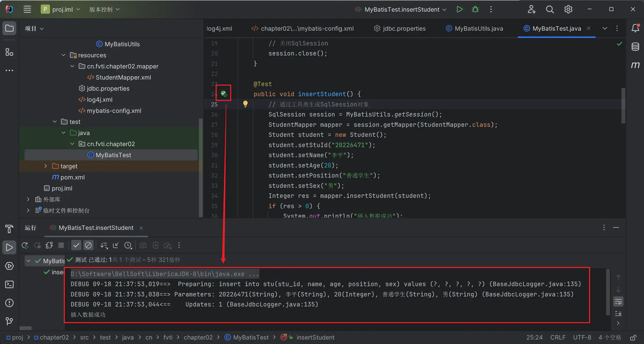This screenshot has width=644, height=344.
Task: Open Database tool window icon
Action: click(635, 47)
